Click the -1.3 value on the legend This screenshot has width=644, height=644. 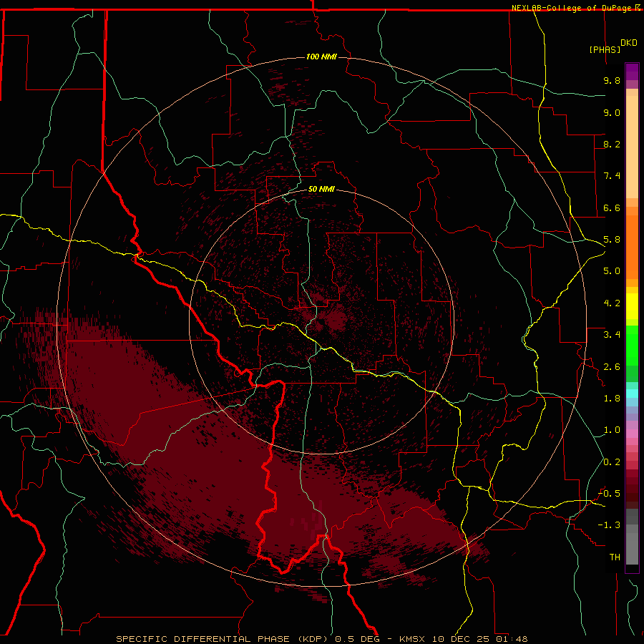tap(609, 525)
